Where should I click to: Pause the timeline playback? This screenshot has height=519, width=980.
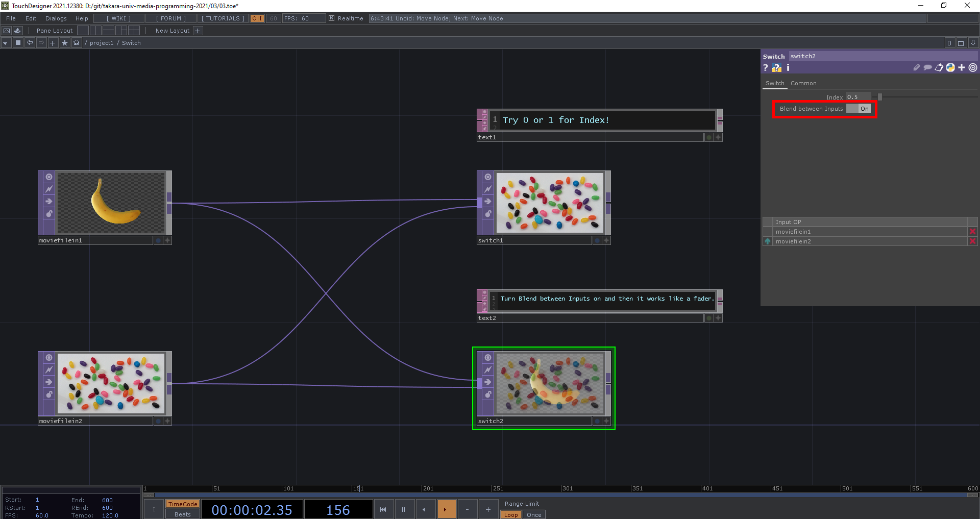403,509
